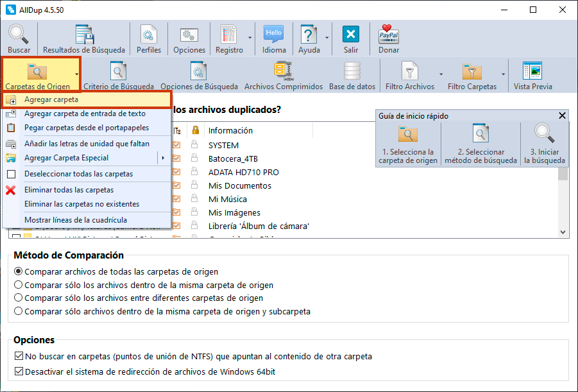Expand Ayuda dropdown arrow
Viewport: 578px width, 392px height.
(x=327, y=38)
